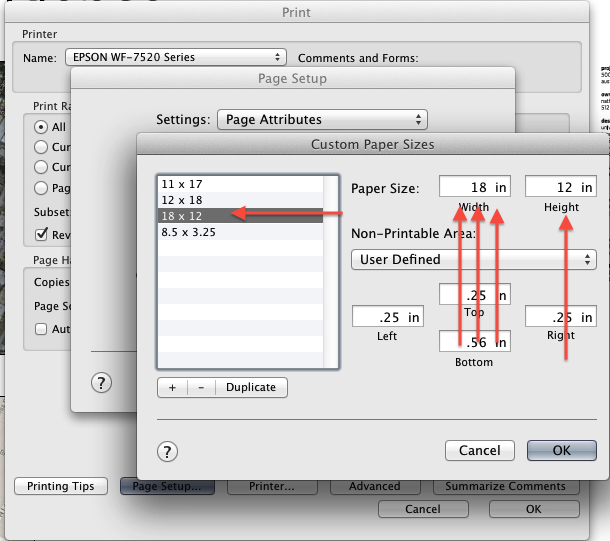
Task: Cancel the Custom Paper Sizes dialog
Action: [480, 450]
